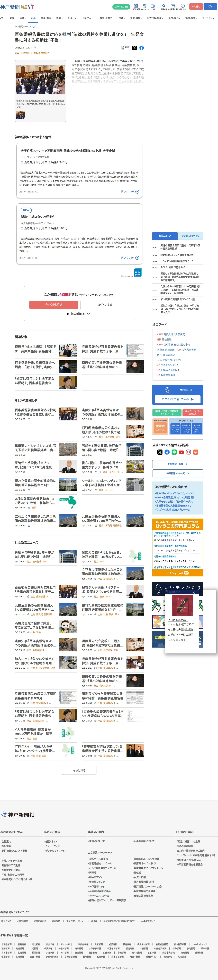Open official Instagram icon
This screenshot has height=980, width=218.
coord(188,452)
